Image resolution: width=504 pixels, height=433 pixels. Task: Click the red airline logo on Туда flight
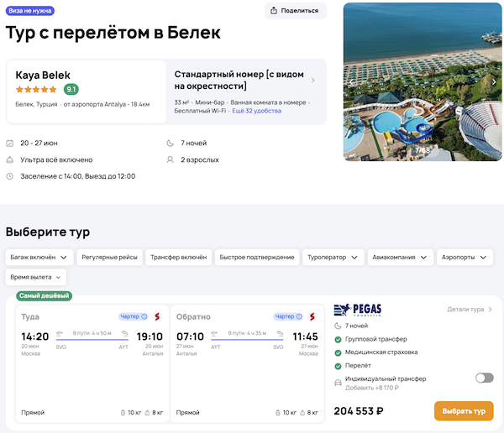tap(155, 316)
